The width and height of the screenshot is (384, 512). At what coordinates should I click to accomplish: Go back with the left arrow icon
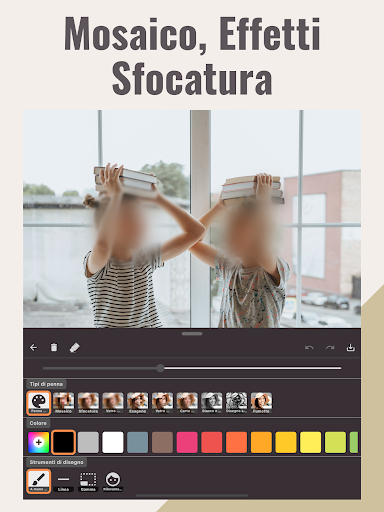point(34,348)
